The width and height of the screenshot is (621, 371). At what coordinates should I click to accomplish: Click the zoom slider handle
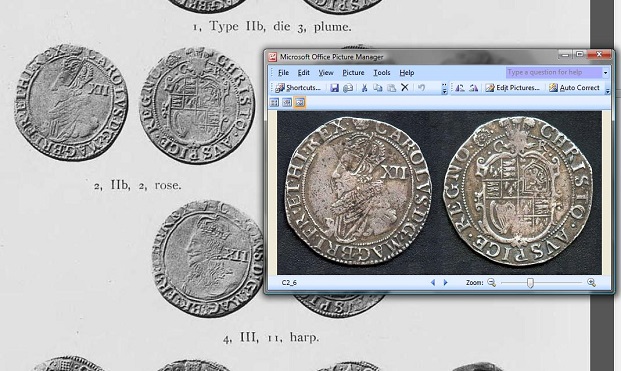click(x=530, y=283)
